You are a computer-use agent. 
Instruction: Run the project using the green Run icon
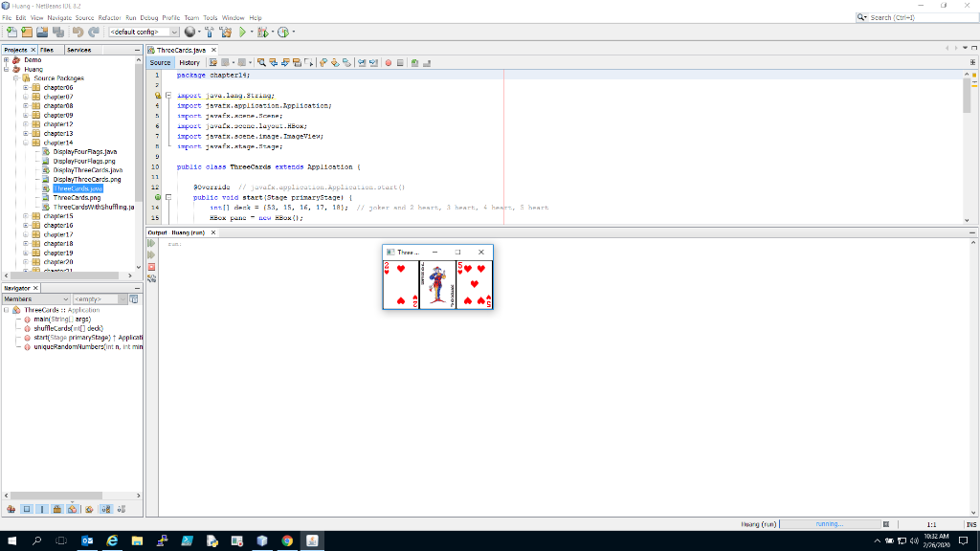click(x=241, y=32)
